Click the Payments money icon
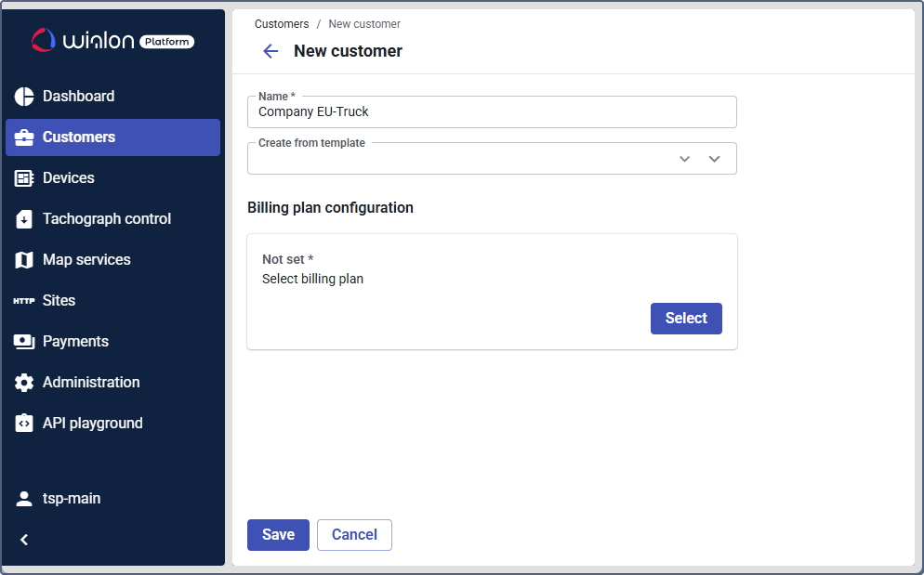The width and height of the screenshot is (924, 575). pyautogui.click(x=24, y=342)
